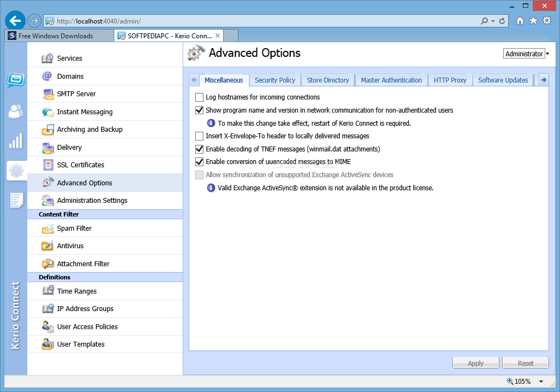
Task: Switch to the Miscellaneous tab
Action: (x=224, y=80)
